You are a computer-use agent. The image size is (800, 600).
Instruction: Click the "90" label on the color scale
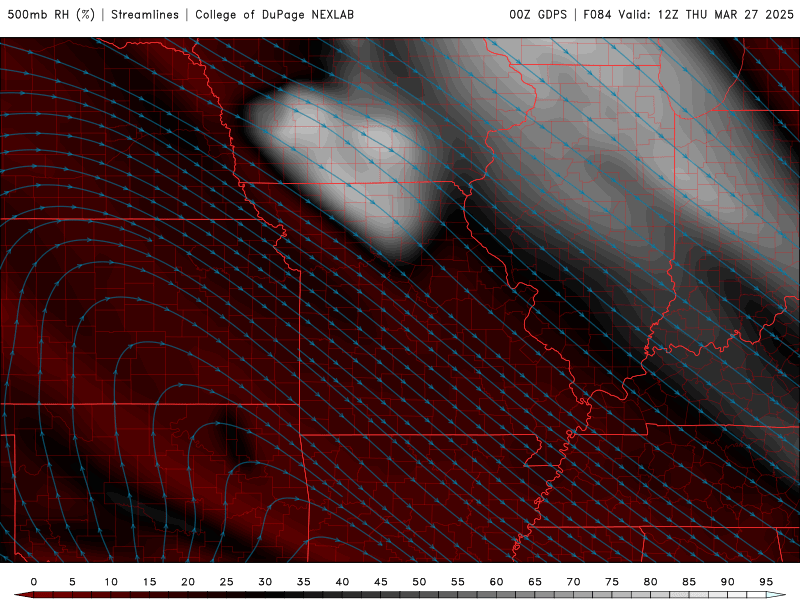pos(728,582)
